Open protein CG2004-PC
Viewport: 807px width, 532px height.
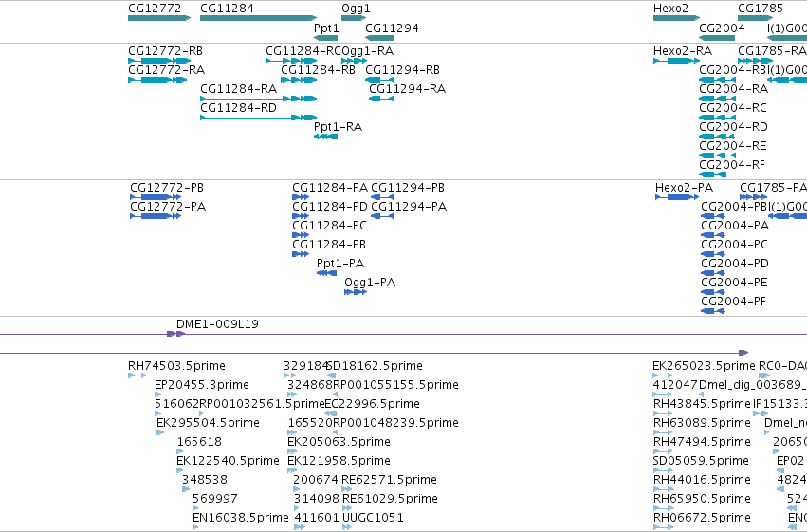click(713, 254)
